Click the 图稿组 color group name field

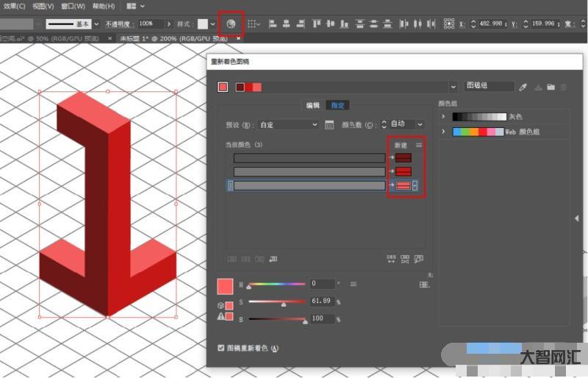coord(489,86)
